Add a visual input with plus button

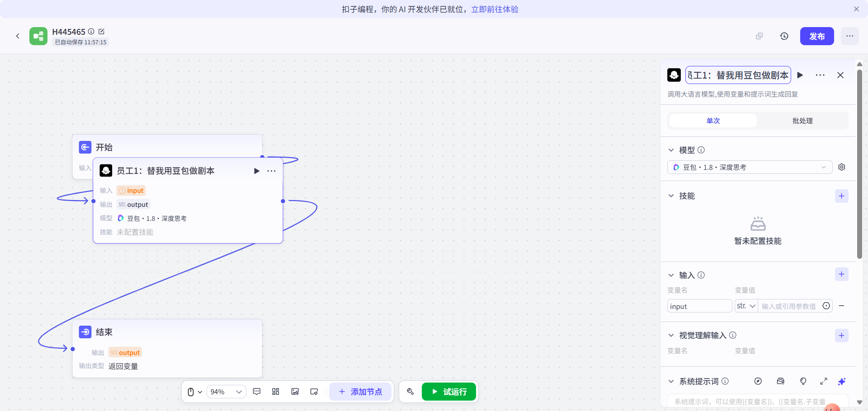point(841,336)
